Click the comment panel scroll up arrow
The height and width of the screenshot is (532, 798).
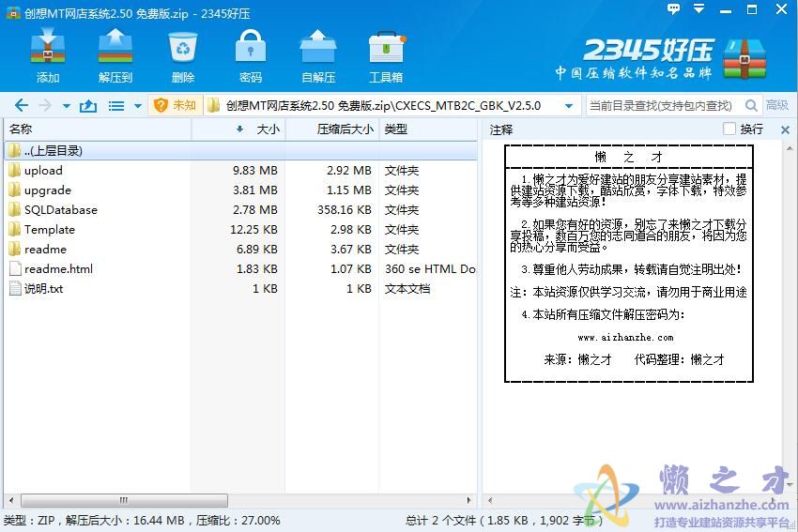click(x=790, y=148)
